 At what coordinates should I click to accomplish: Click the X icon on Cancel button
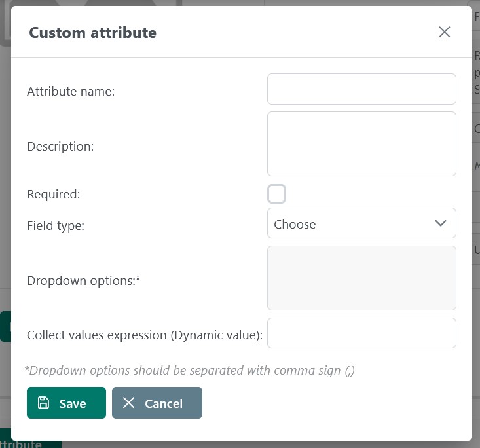coord(128,403)
